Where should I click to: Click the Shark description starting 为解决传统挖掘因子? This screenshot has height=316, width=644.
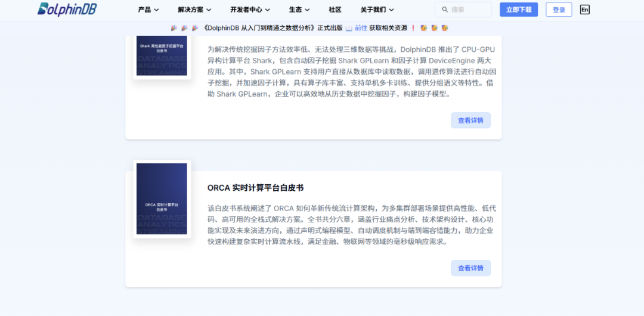pos(351,72)
